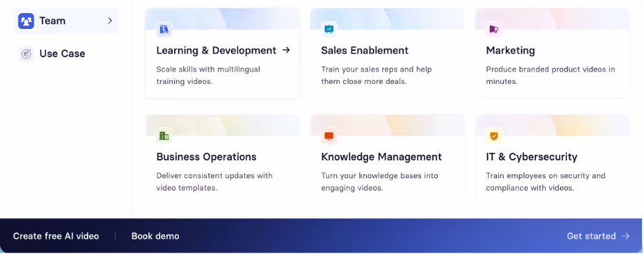644x254 pixels.
Task: Click text 'Train your sales reps and help'
Action: click(376, 69)
